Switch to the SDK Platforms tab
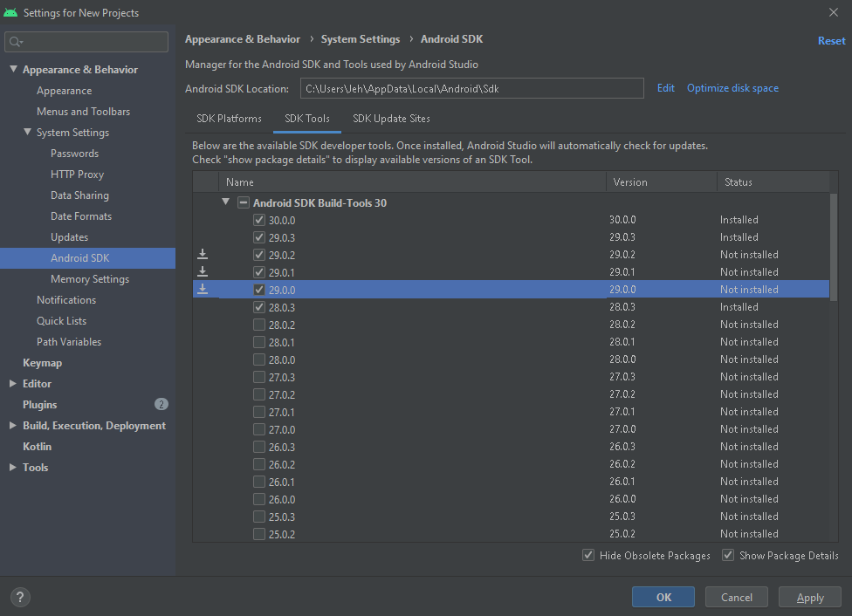 (229, 119)
